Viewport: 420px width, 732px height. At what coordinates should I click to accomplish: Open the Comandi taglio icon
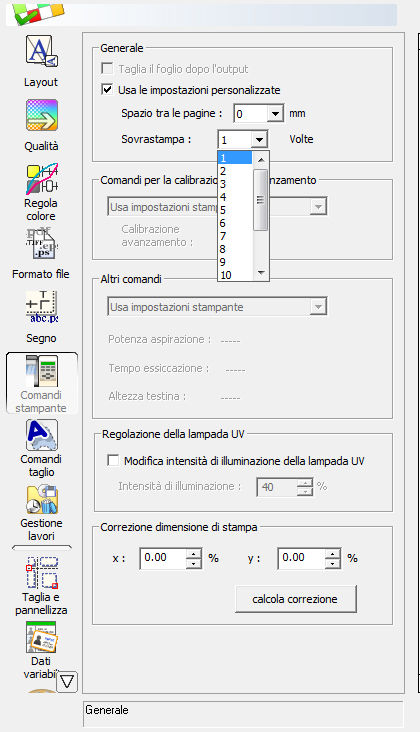click(42, 435)
